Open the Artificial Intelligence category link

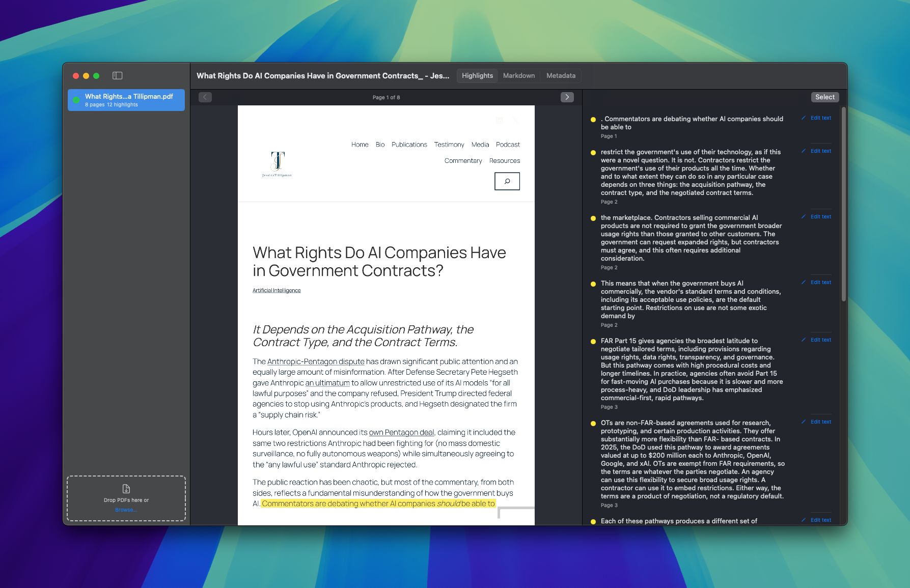(277, 290)
